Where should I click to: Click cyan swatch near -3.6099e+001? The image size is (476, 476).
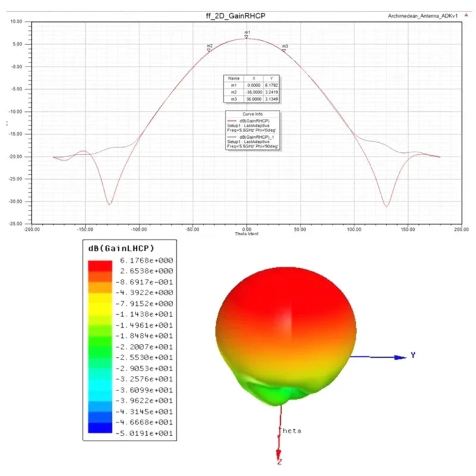pyautogui.click(x=100, y=395)
